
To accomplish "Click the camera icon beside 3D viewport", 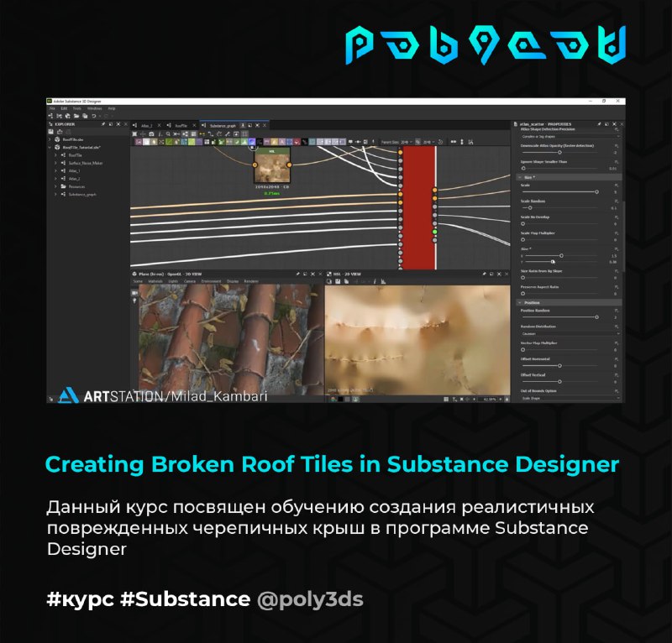I will [134, 293].
